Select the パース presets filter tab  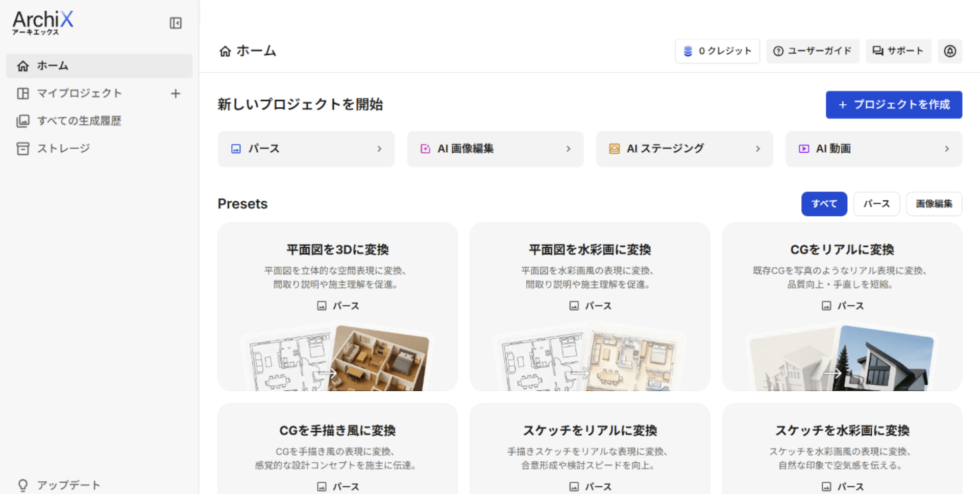(876, 204)
